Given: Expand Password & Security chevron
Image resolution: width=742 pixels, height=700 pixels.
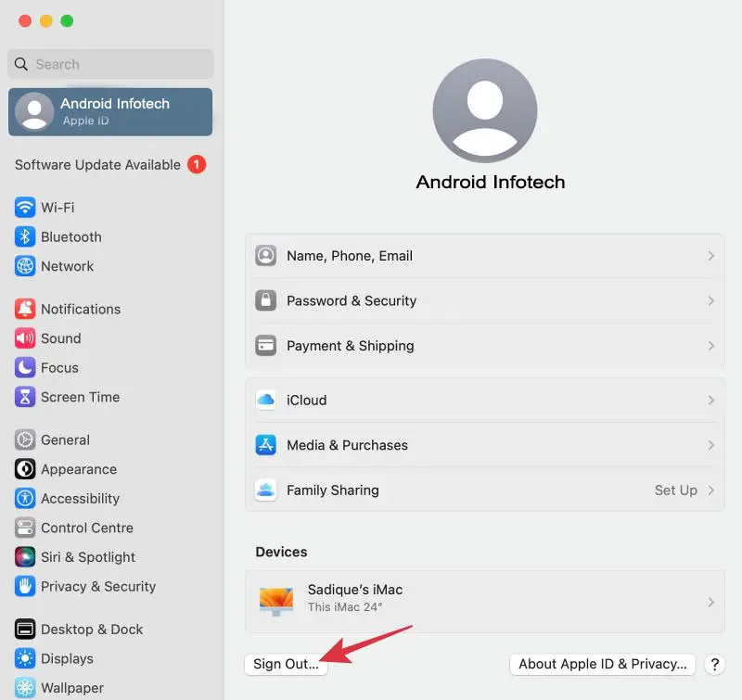Looking at the screenshot, I should pos(710,300).
